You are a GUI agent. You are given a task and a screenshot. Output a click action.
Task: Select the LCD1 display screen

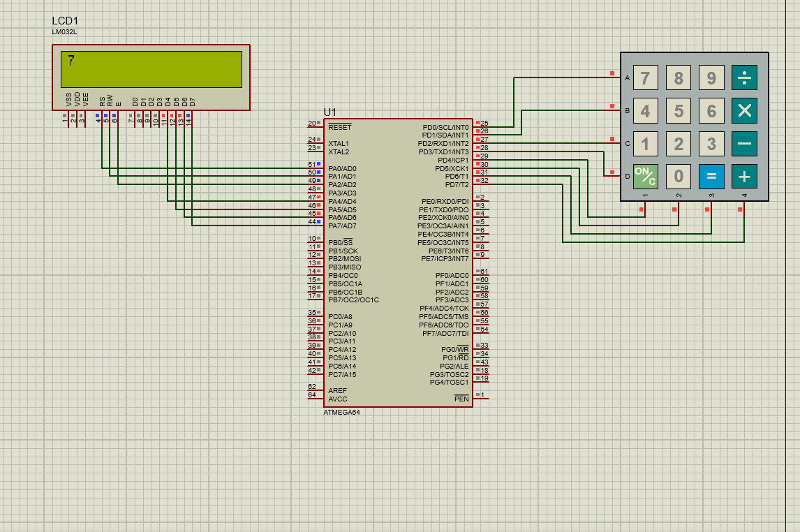pos(151,69)
